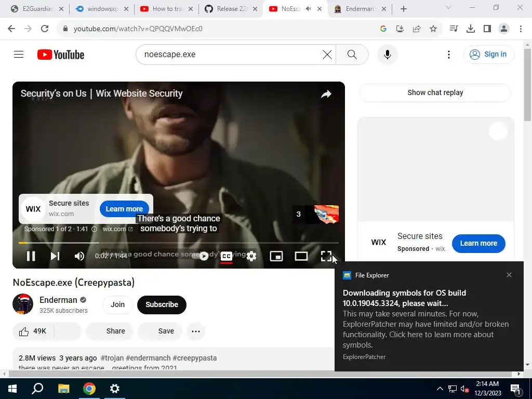
Task: Start voice search with microphone
Action: click(x=387, y=54)
